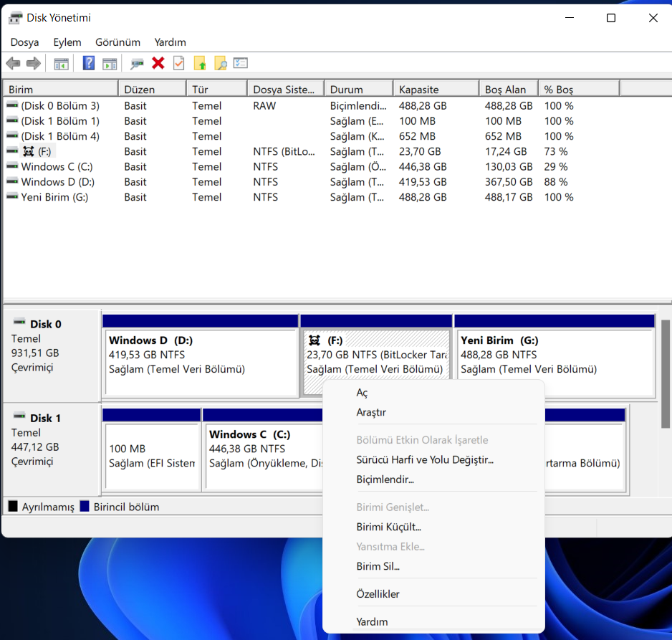Click the checklist settings icon at toolbar end
This screenshot has height=640, width=672.
tap(241, 64)
